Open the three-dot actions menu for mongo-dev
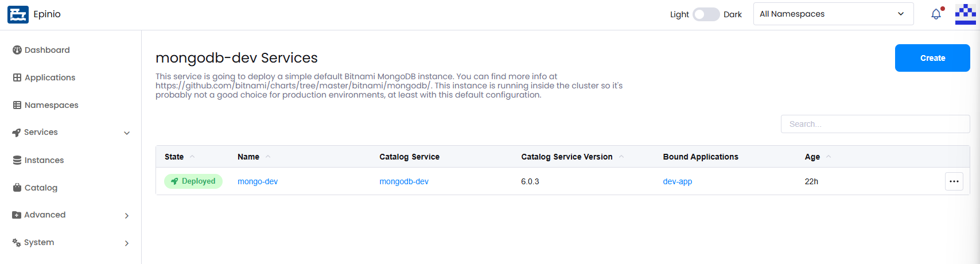Screen dimensions: 980x264 [954, 181]
